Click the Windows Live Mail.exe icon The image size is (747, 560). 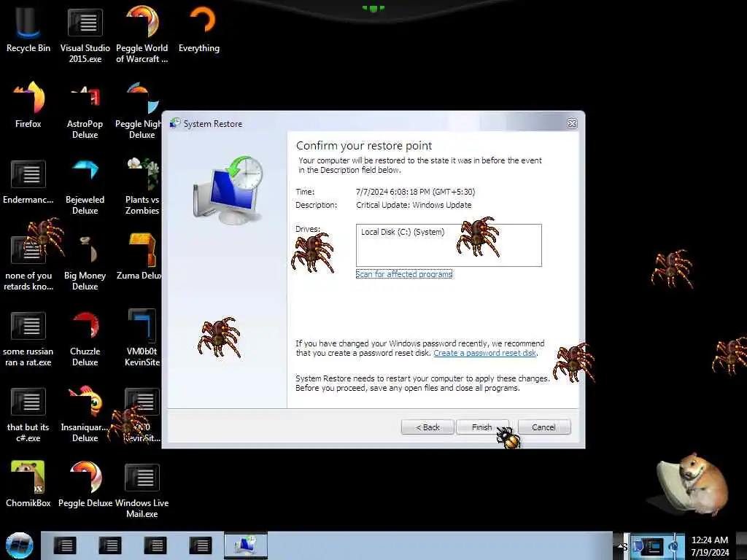142,491
